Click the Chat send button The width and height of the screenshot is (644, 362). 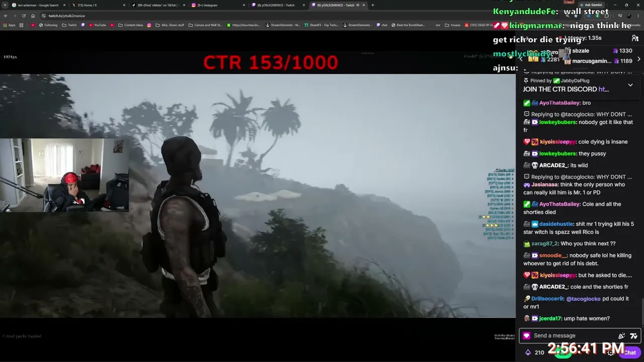coord(629,352)
